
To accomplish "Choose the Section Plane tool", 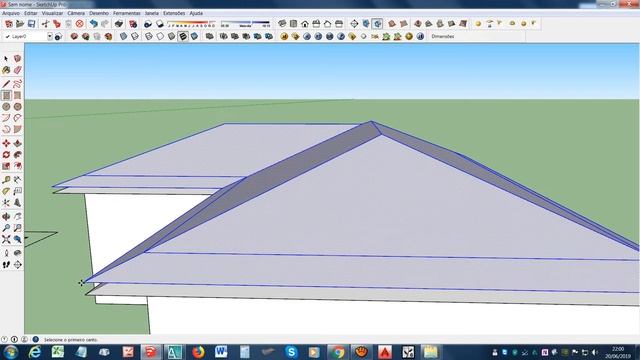I will point(18,265).
